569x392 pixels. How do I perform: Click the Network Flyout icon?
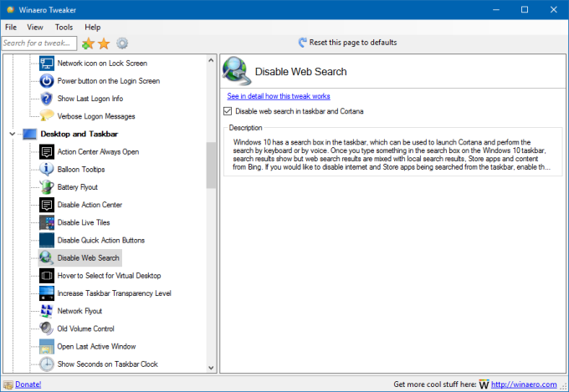click(47, 311)
